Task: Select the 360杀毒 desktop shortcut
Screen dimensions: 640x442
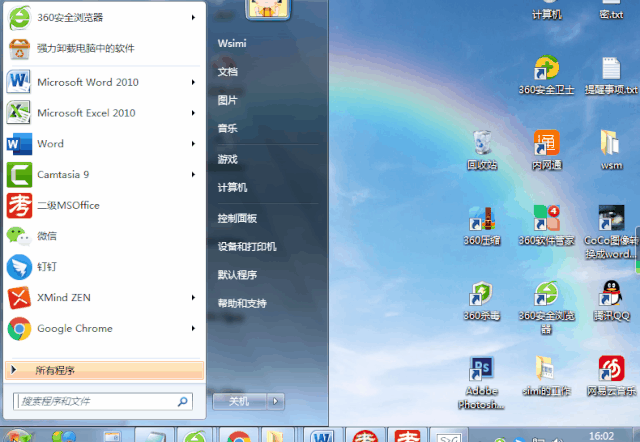Action: [x=482, y=301]
